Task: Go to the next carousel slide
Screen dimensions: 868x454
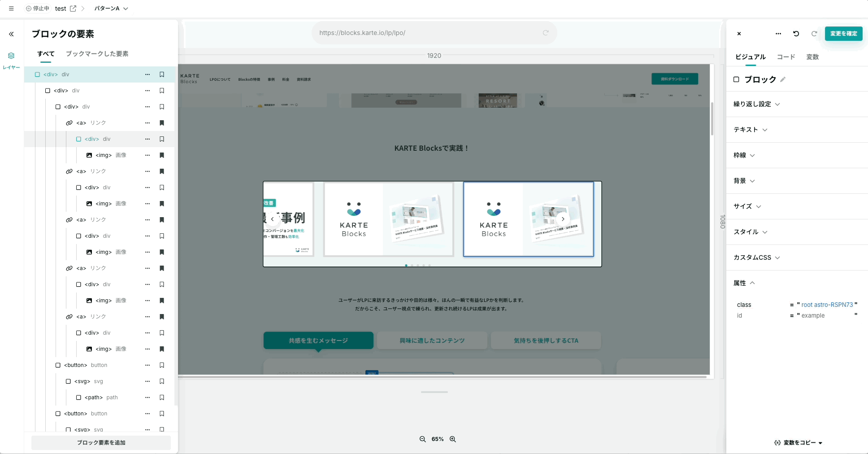Action: [563, 219]
